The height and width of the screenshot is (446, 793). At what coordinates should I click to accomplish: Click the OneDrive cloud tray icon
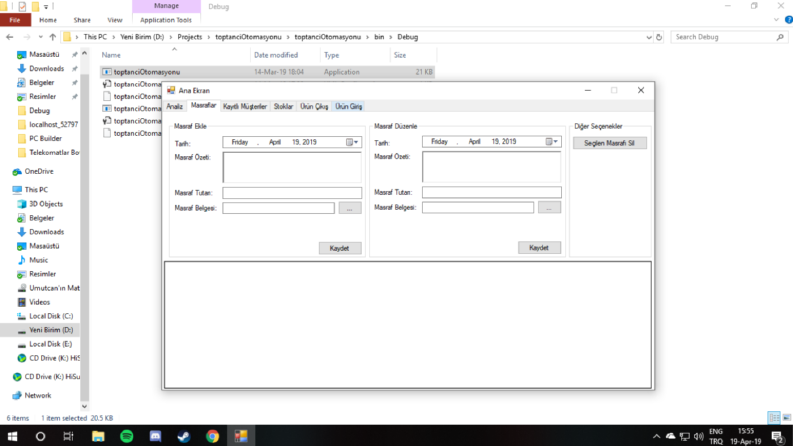(671, 436)
